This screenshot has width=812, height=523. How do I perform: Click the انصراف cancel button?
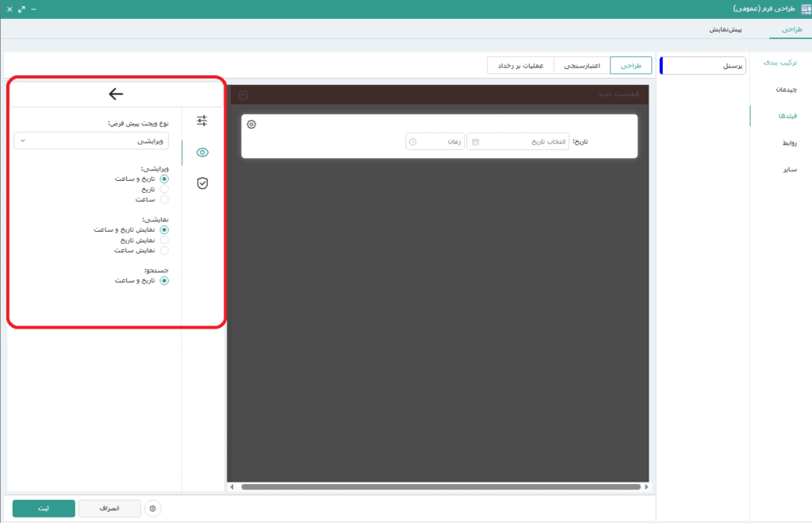(110, 509)
